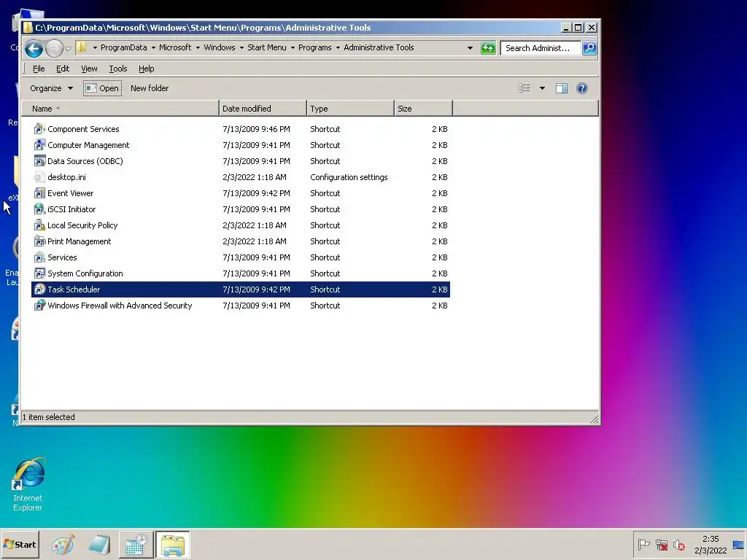Expand dropdown arrow after Start Menu breadcrumb
Viewport: 747px width, 560px height.
tap(293, 47)
